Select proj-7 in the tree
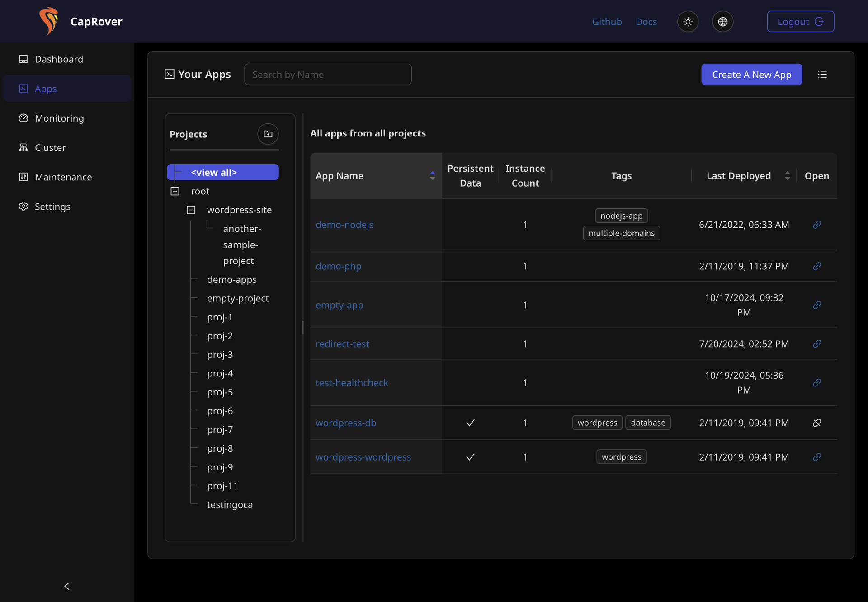 click(x=220, y=430)
